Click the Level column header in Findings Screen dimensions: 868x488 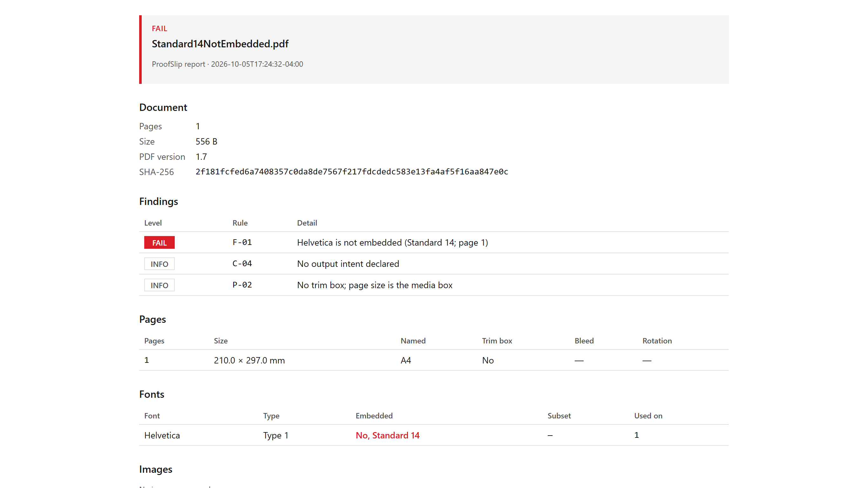tap(153, 223)
